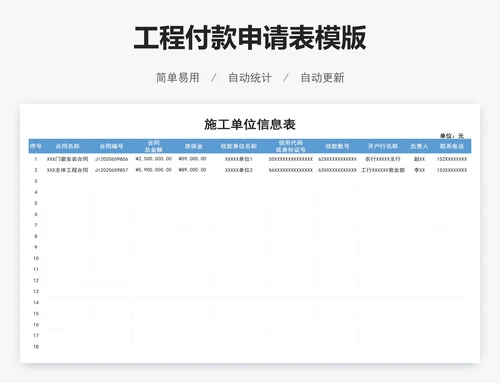The image size is (500, 383).
Task: Click amount cell ¥2,500,000.00
Action: coord(154,159)
